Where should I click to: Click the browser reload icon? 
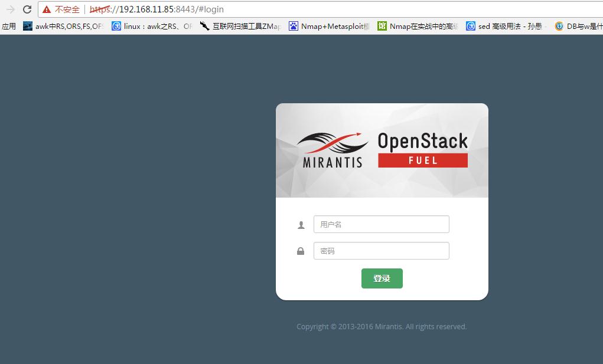pyautogui.click(x=27, y=9)
